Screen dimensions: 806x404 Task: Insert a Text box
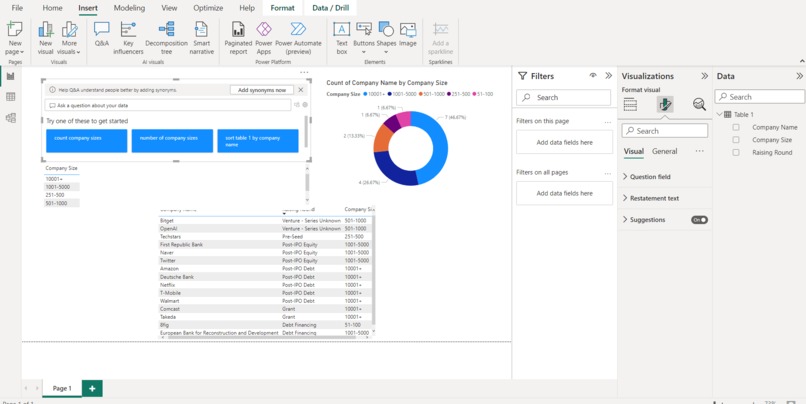342,38
